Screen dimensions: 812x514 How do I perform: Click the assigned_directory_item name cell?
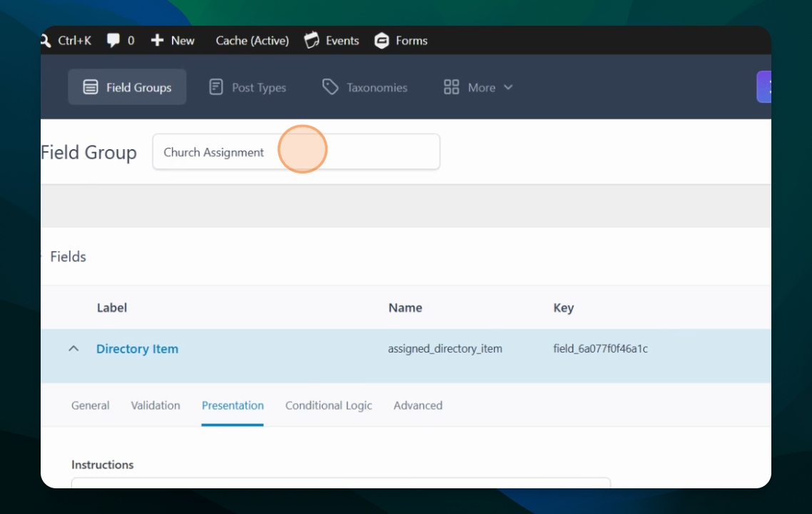[x=445, y=348]
